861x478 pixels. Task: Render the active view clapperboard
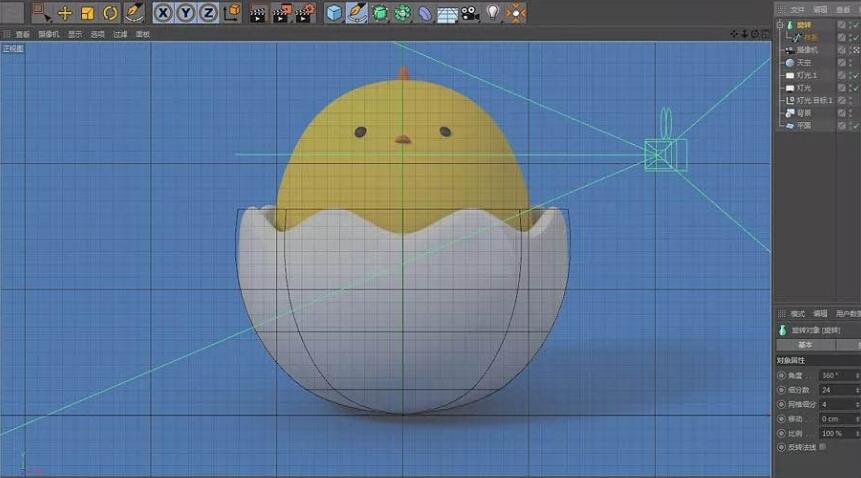click(258, 14)
